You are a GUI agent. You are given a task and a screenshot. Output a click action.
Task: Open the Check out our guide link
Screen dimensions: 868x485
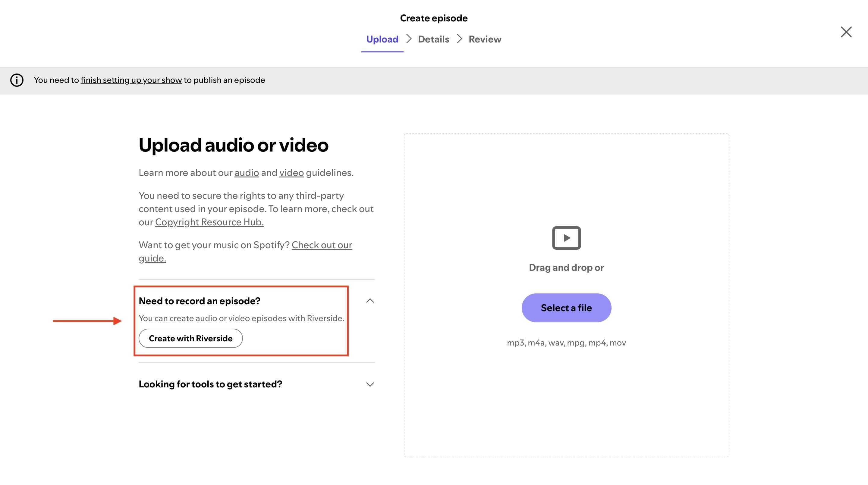click(245, 252)
